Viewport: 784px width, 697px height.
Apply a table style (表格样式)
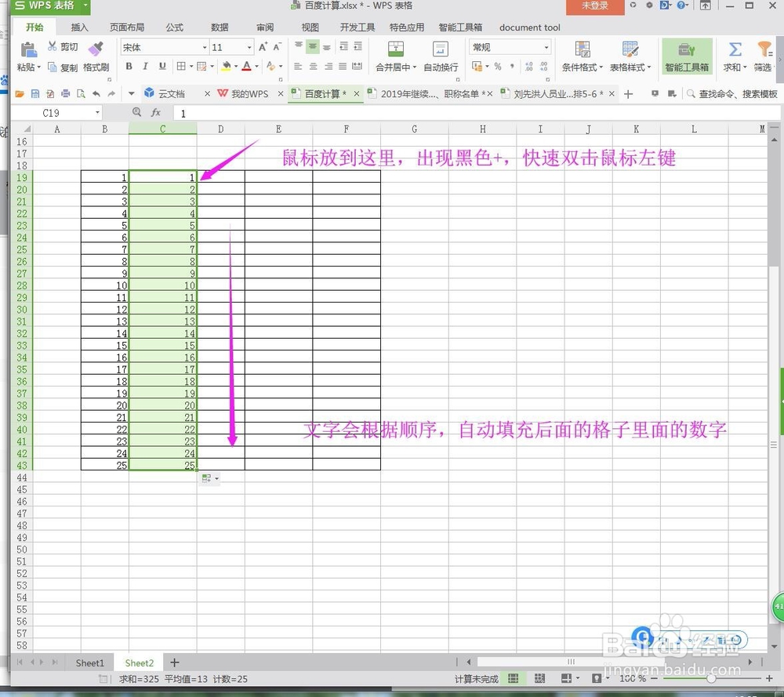click(627, 56)
